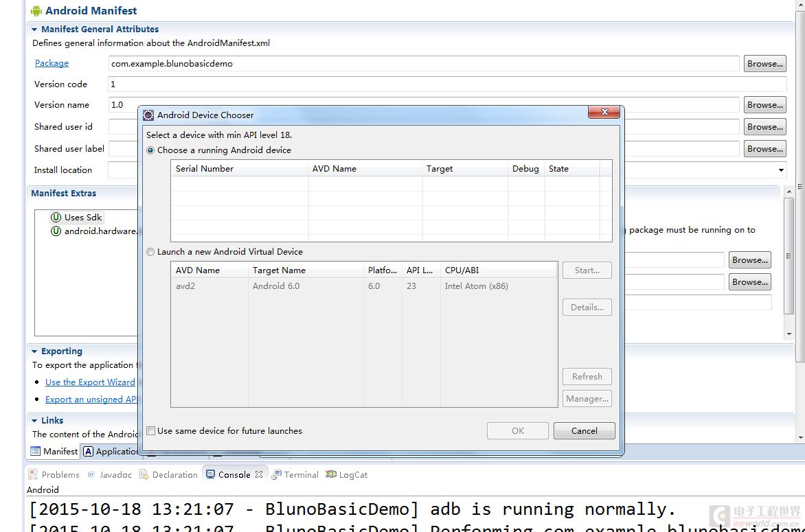The image size is (805, 532).
Task: Click the Target column header
Action: (465, 169)
